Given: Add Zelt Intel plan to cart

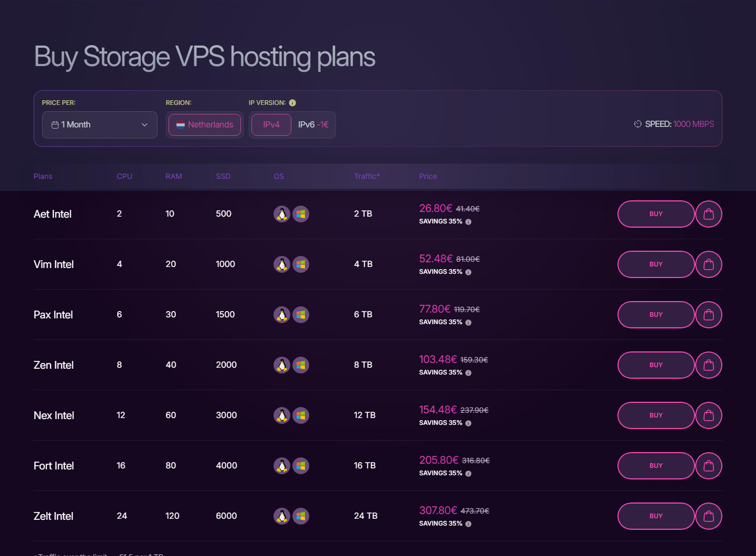Looking at the screenshot, I should 709,516.
